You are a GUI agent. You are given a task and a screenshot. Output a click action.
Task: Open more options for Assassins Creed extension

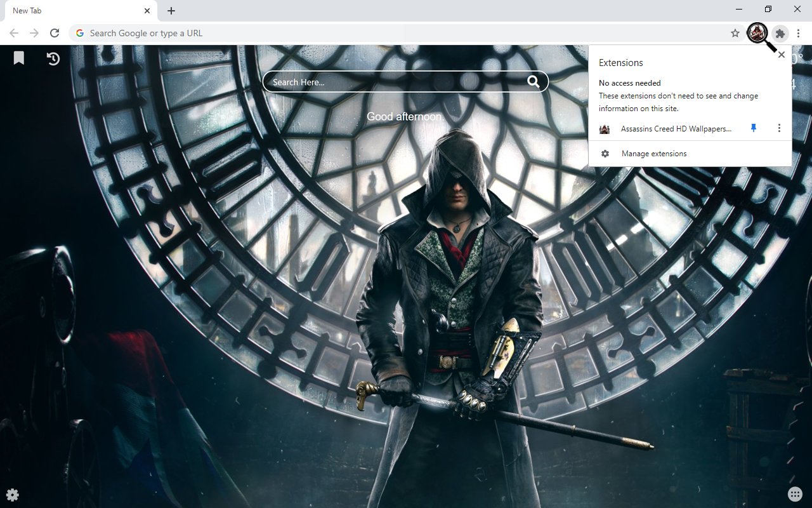click(x=779, y=128)
